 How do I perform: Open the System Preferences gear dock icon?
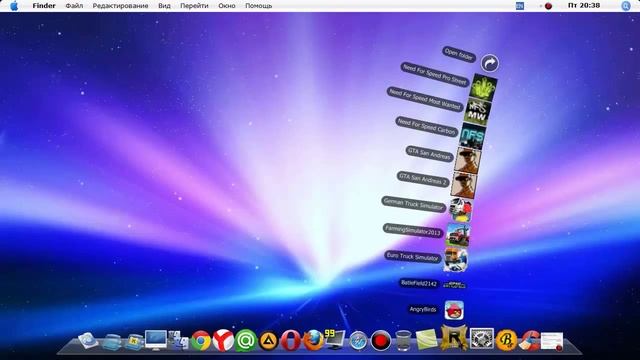(x=482, y=339)
